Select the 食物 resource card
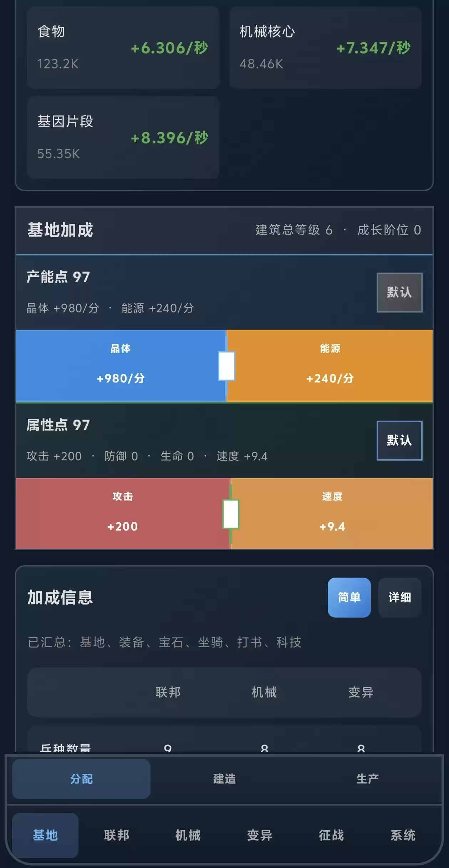The height and width of the screenshot is (868, 449). (123, 47)
